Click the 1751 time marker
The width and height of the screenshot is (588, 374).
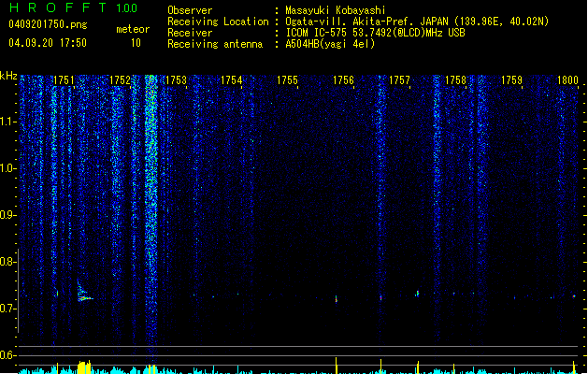coord(64,80)
